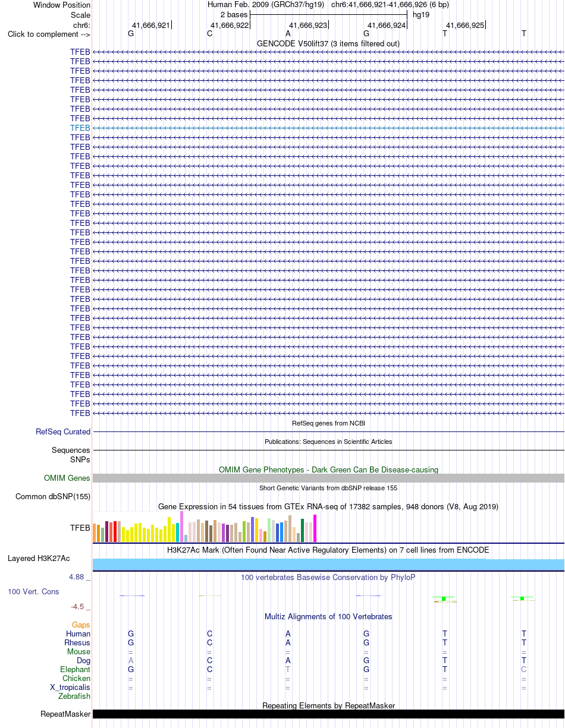This screenshot has width=565, height=728.
Task: Click the Elephant species row label
Action: [75, 669]
